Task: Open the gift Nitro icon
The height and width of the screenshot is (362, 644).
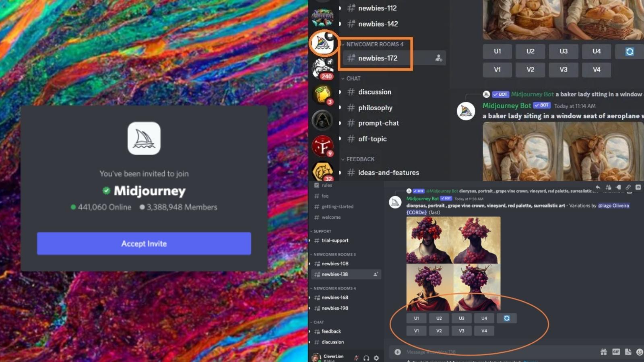Action: point(603,352)
